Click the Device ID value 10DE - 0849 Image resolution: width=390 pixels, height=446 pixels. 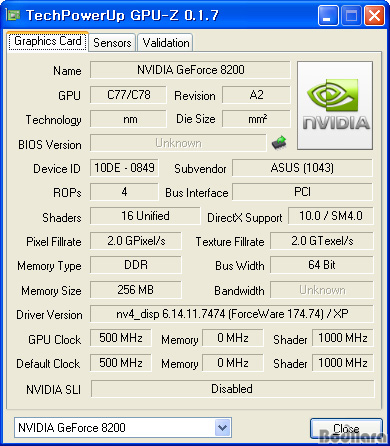point(124,168)
